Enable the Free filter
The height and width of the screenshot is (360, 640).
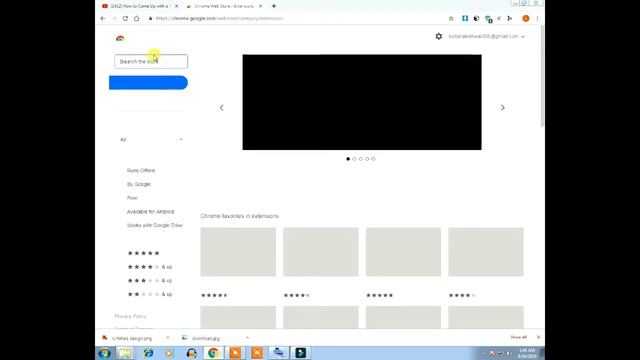pos(132,198)
